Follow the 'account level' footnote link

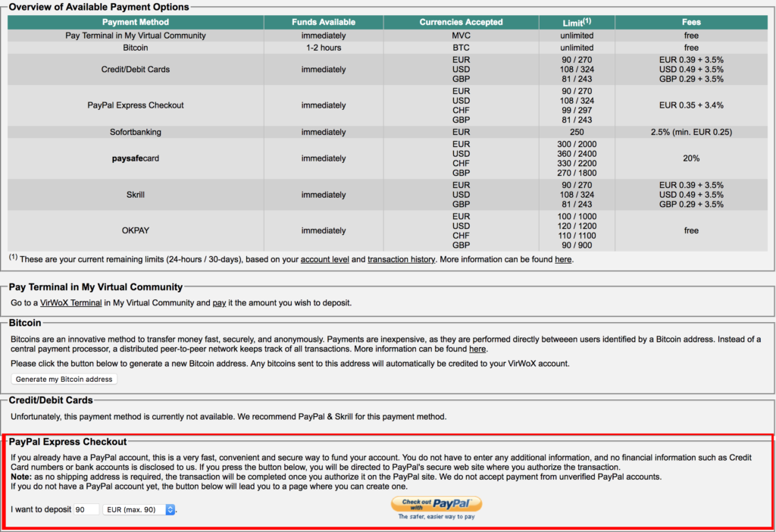(x=324, y=259)
